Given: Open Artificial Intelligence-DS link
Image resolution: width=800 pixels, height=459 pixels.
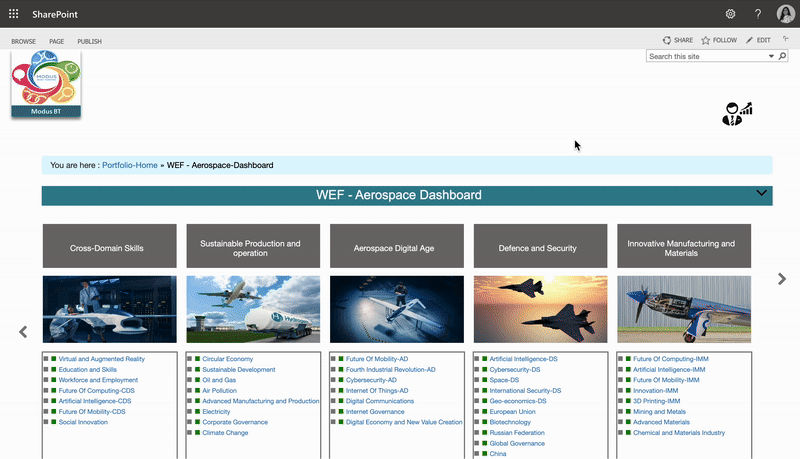Looking at the screenshot, I should 523,359.
